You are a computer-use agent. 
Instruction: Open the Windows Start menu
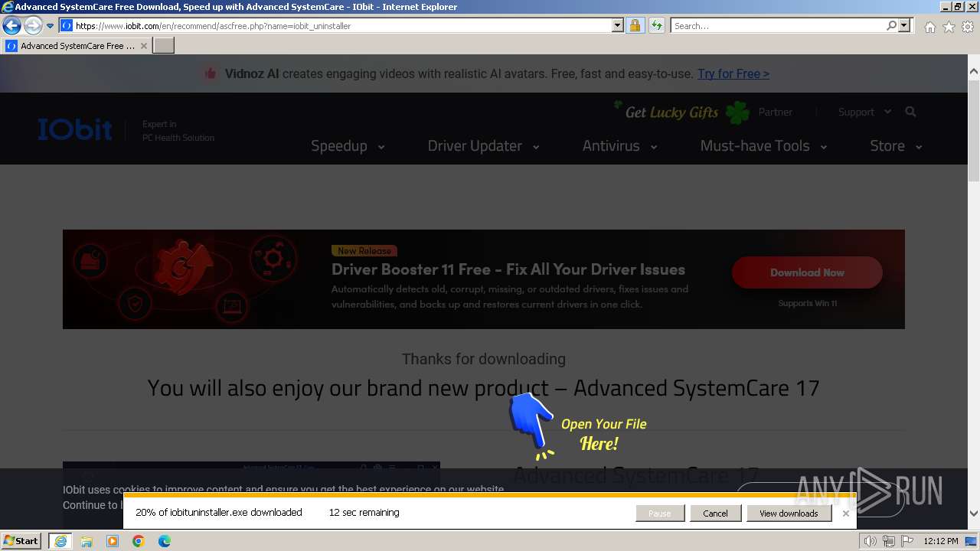[21, 541]
